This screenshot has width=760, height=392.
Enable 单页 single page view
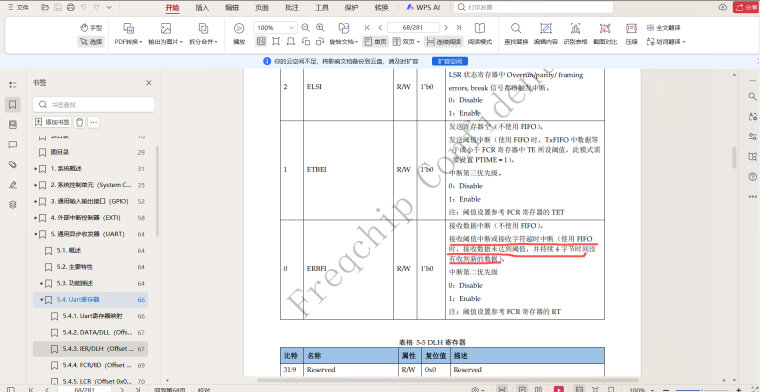coord(375,42)
